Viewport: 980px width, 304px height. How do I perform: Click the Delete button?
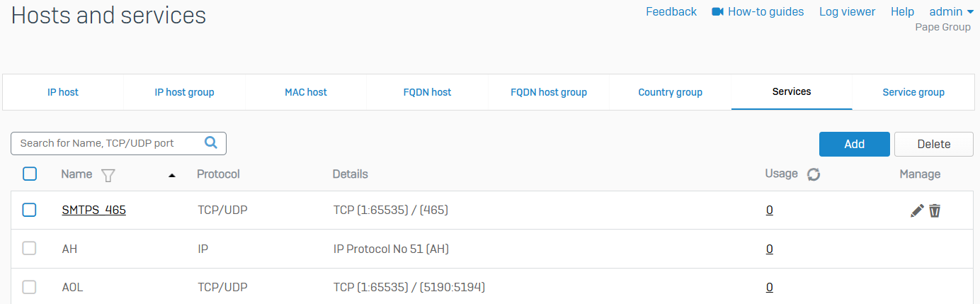click(933, 144)
